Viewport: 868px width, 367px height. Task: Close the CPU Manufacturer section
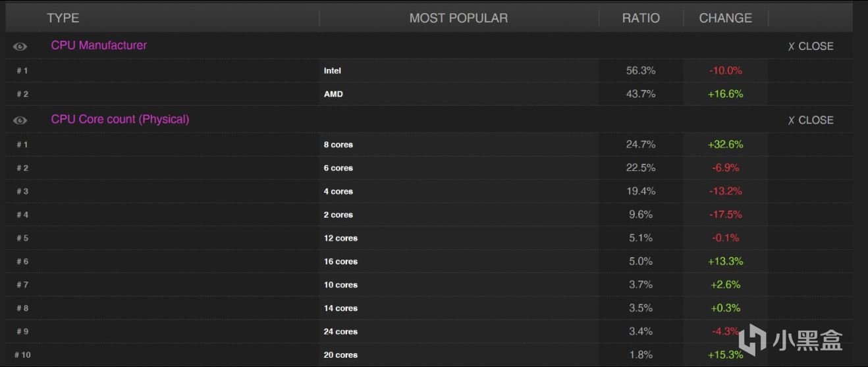(x=811, y=46)
